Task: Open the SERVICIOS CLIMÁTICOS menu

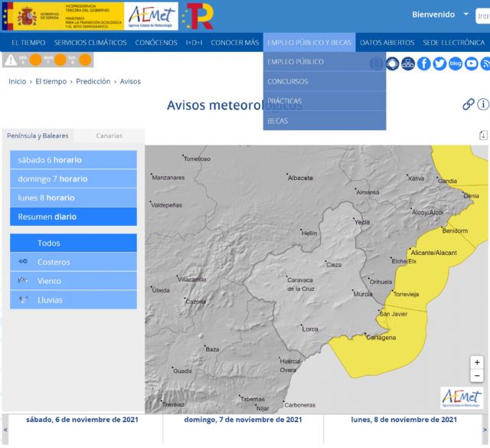Action: tap(90, 43)
